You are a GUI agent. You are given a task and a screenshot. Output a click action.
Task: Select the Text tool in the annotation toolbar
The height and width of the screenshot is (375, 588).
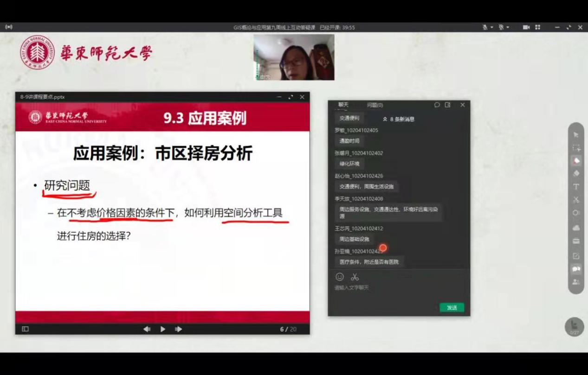tap(576, 187)
